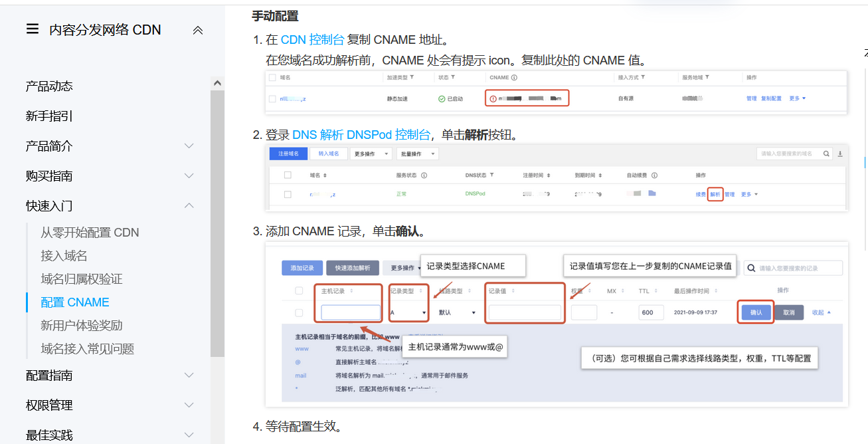Click the info icon next to CNAME column header

click(514, 78)
